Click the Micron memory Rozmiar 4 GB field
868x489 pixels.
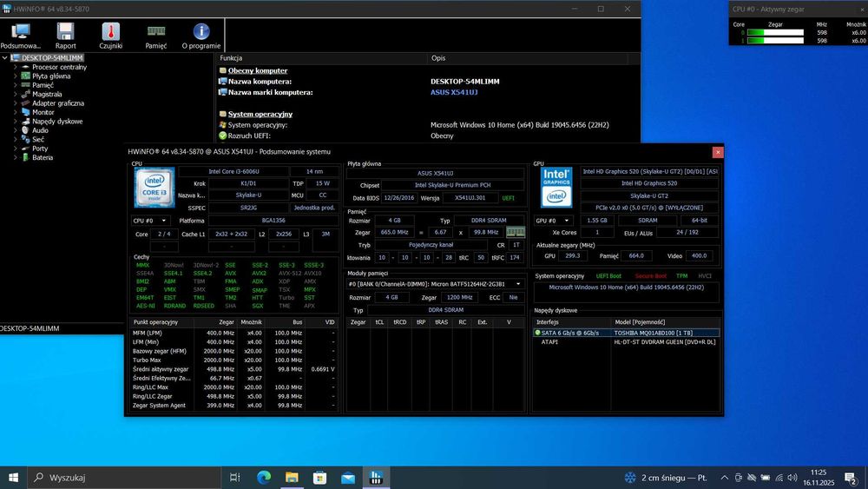coord(391,297)
